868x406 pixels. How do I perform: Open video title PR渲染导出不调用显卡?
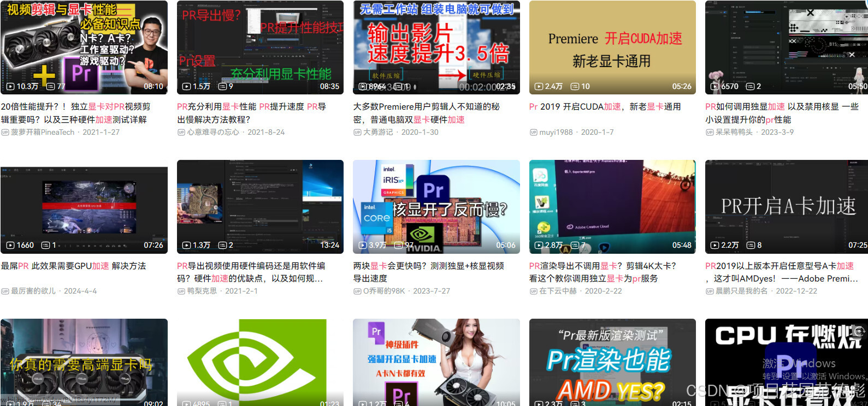coord(603,272)
